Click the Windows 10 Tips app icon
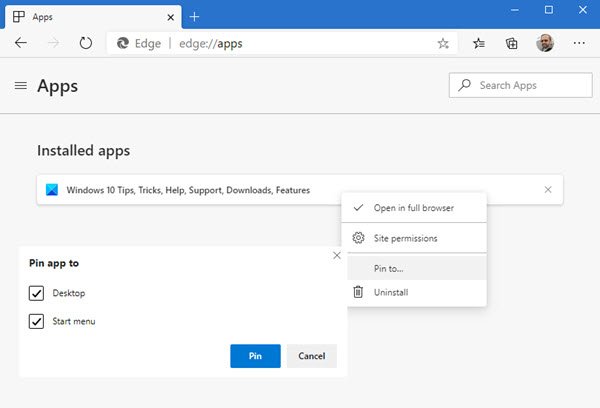 coord(52,190)
